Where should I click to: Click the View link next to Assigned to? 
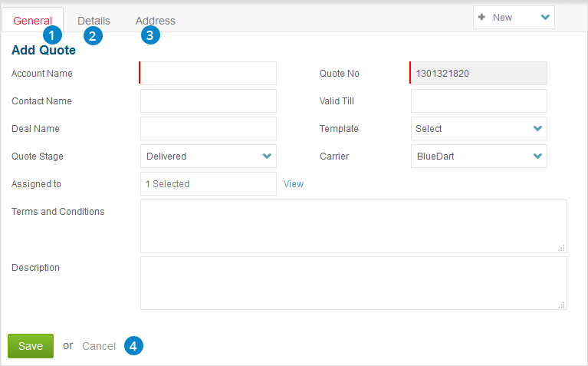tap(294, 184)
